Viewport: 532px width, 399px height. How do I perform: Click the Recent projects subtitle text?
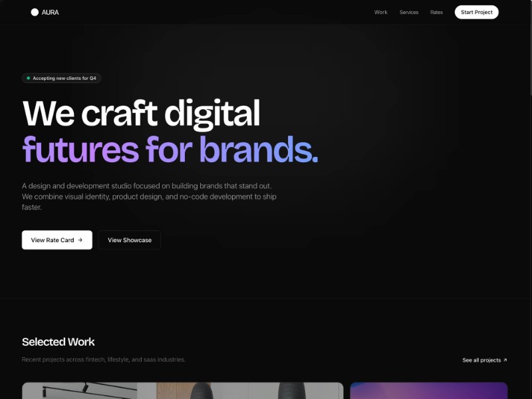[x=104, y=360]
